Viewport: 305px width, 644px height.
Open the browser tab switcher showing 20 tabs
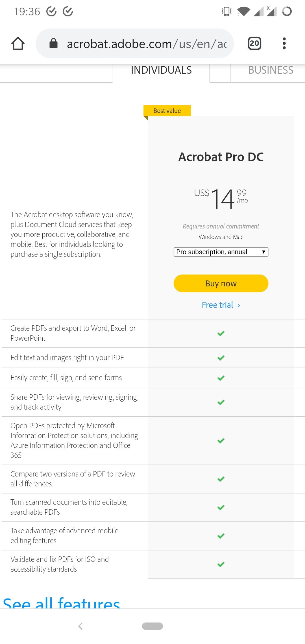click(254, 43)
